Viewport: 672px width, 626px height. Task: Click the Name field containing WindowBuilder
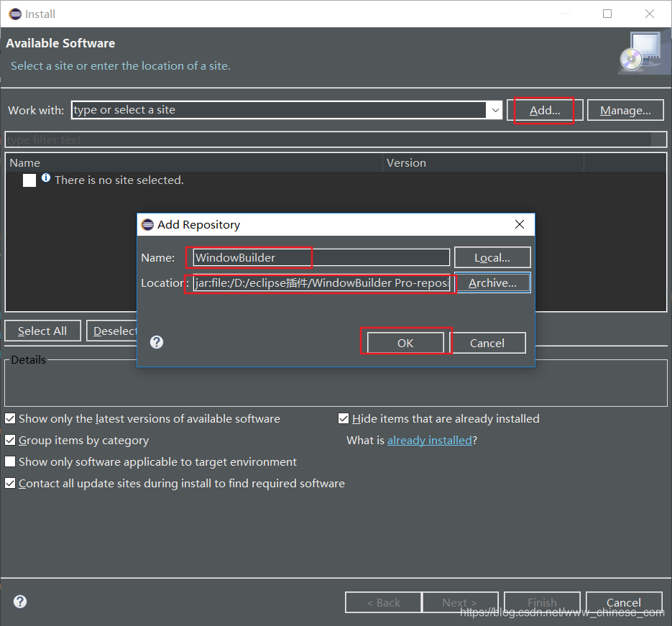tap(321, 258)
